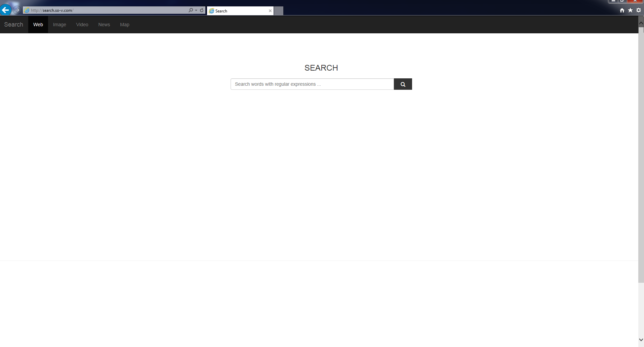Click the address bar URL search.so-v.com
Image resolution: width=644 pixels, height=347 pixels.
tap(52, 10)
